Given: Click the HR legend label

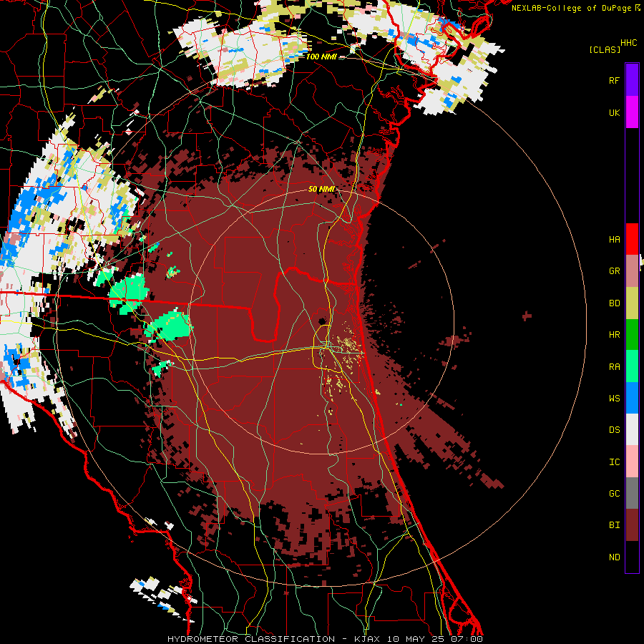Looking at the screenshot, I should (x=614, y=335).
